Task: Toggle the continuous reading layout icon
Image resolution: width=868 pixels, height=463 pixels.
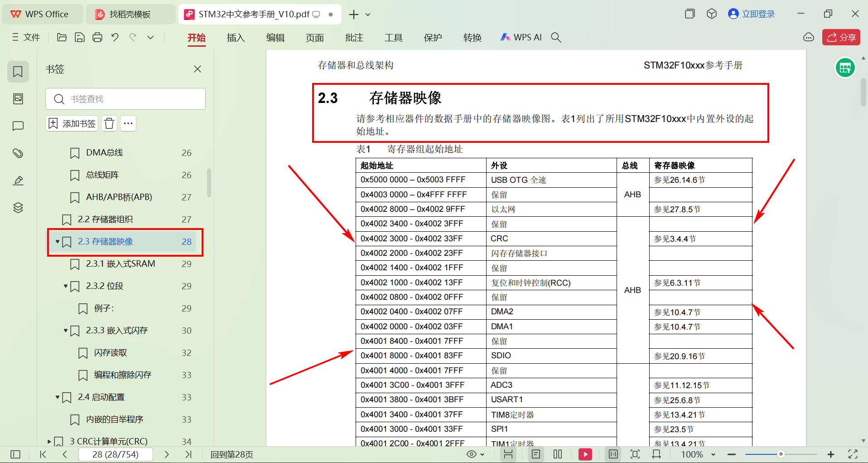Action: 508,454
